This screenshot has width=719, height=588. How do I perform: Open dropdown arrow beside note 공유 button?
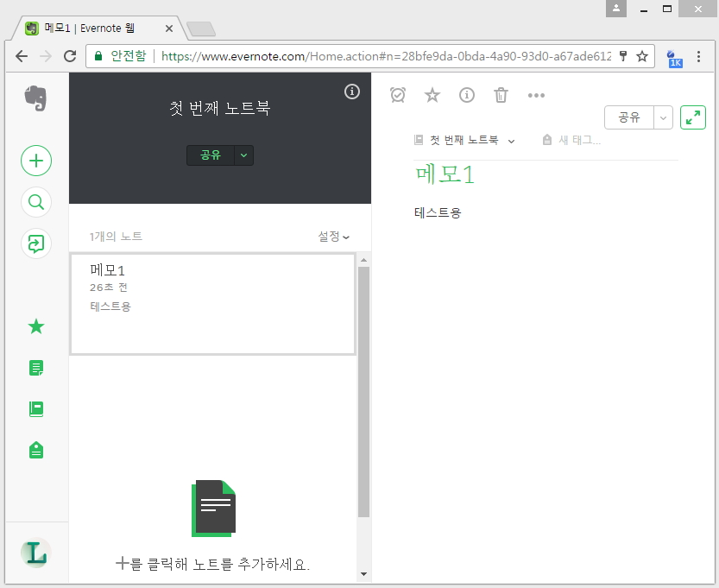(663, 118)
